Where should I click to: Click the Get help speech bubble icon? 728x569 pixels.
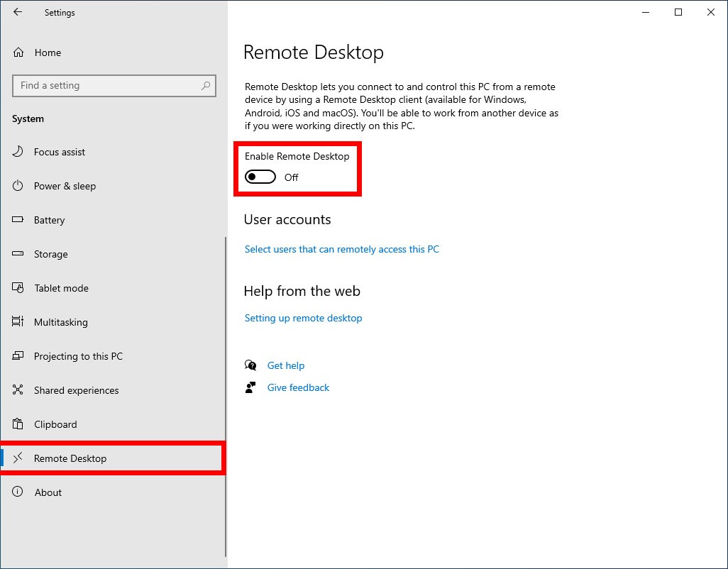[x=250, y=365]
